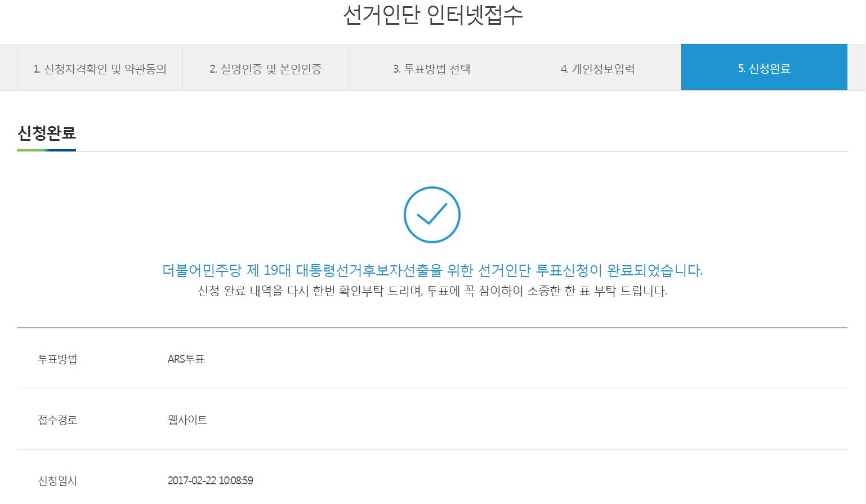Click the gray strip left of step 1
Viewport: 866px width, 504px height.
point(8,68)
